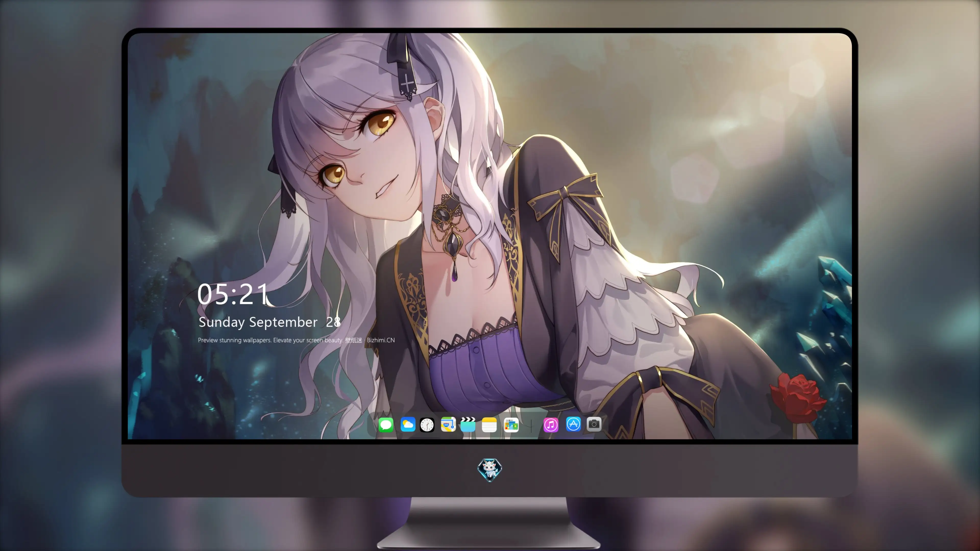Open the yellow Notes app in the dock
Image resolution: width=980 pixels, height=551 pixels.
[489, 425]
